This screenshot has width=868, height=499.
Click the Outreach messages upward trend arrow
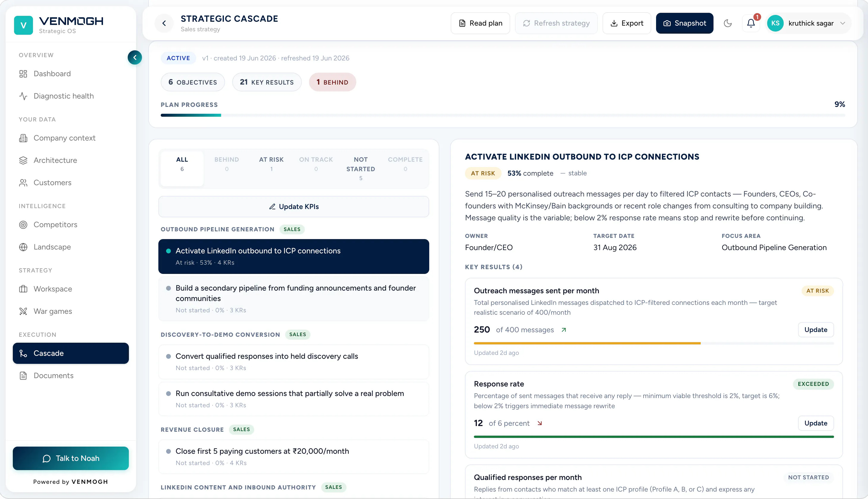pyautogui.click(x=563, y=330)
